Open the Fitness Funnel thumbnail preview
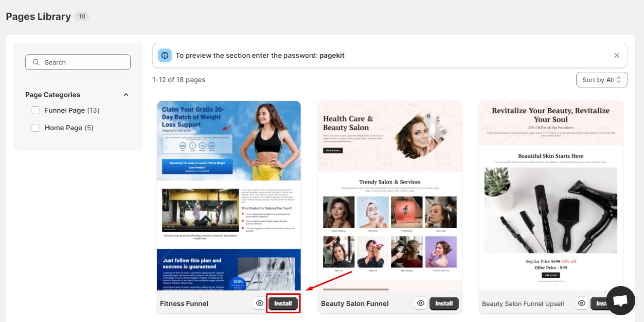The height and width of the screenshot is (322, 644). click(229, 195)
